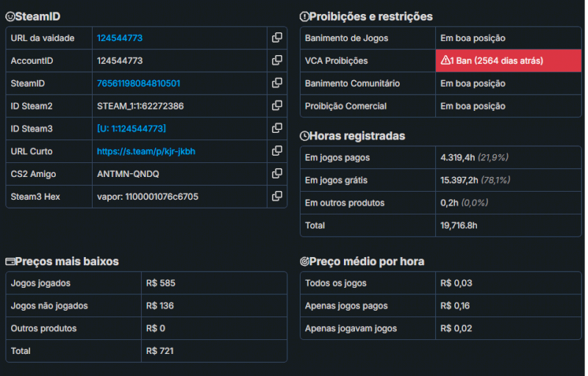The height and width of the screenshot is (376, 588).
Task: Click the Steam3 Hex label
Action: click(x=35, y=197)
